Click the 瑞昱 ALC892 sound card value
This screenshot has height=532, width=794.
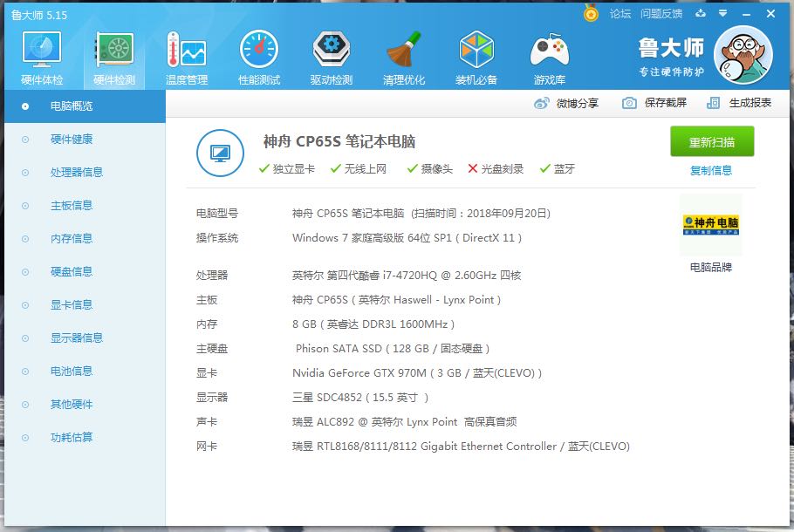pos(404,421)
